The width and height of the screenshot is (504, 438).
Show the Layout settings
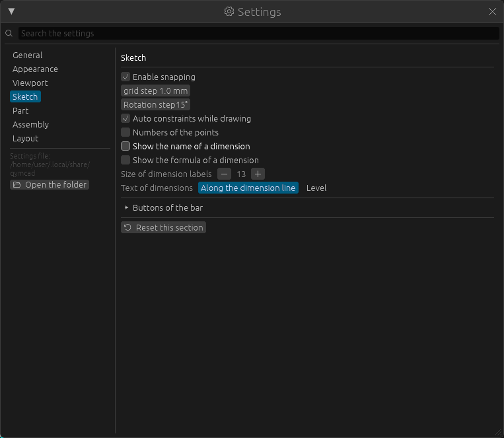pos(25,138)
